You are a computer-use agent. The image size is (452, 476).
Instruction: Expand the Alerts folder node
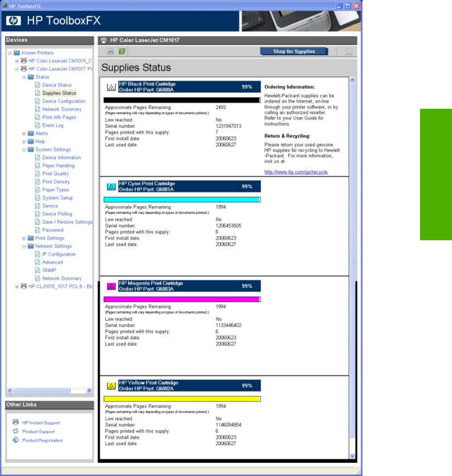pyautogui.click(x=24, y=133)
